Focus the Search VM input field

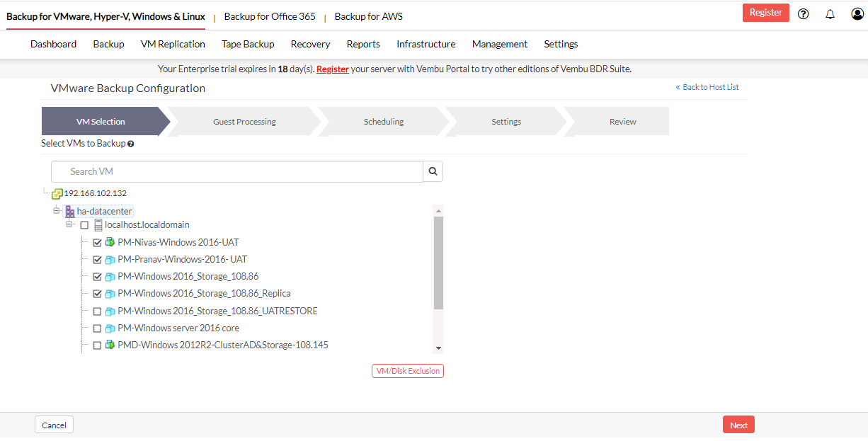(237, 171)
